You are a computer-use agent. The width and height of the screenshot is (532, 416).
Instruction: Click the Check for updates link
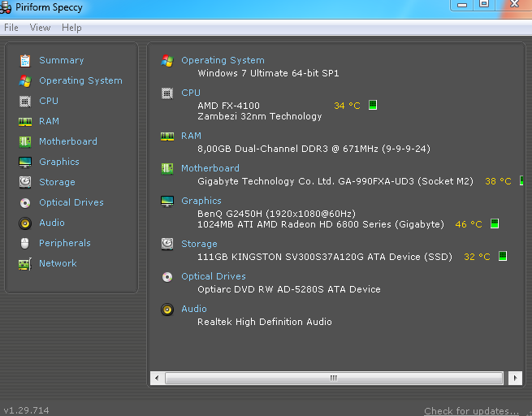[x=472, y=411]
